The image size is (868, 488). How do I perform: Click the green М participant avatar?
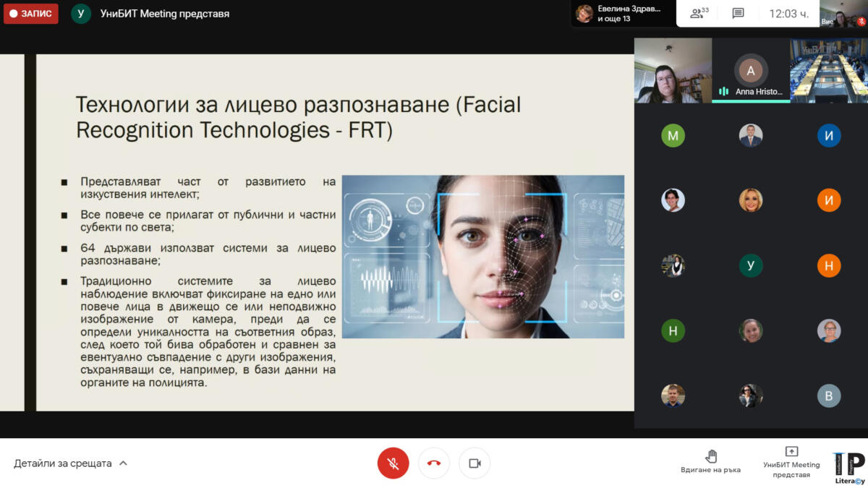point(673,135)
